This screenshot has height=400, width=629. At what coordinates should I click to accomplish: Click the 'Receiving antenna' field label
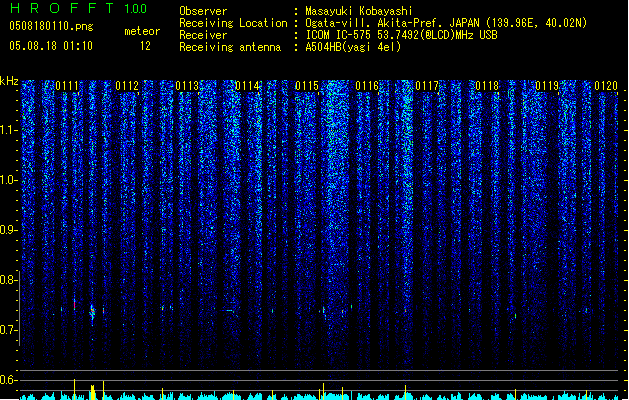coord(230,47)
